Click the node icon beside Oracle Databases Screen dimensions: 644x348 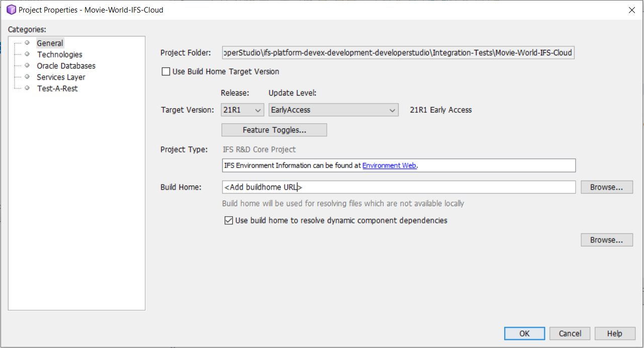[27, 65]
